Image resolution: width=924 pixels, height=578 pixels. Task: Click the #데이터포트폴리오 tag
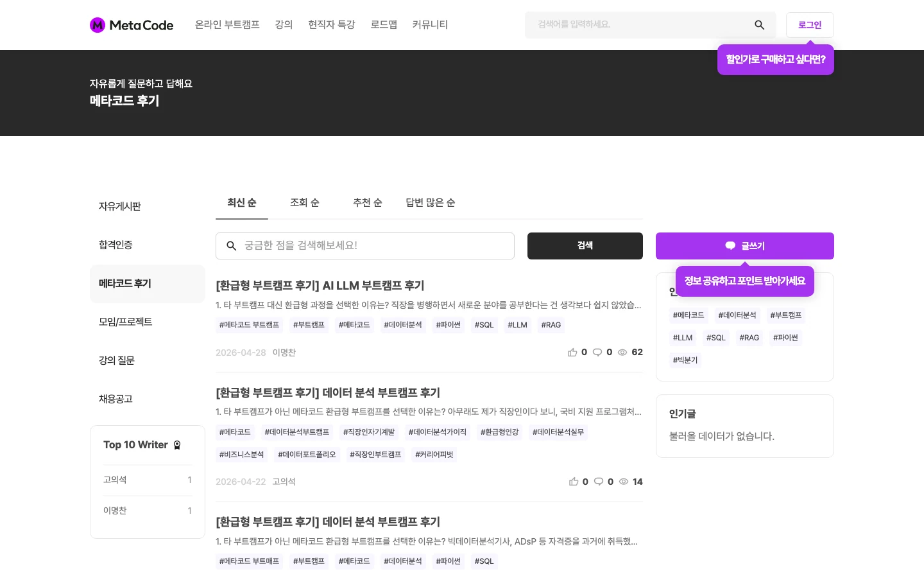pyautogui.click(x=307, y=455)
